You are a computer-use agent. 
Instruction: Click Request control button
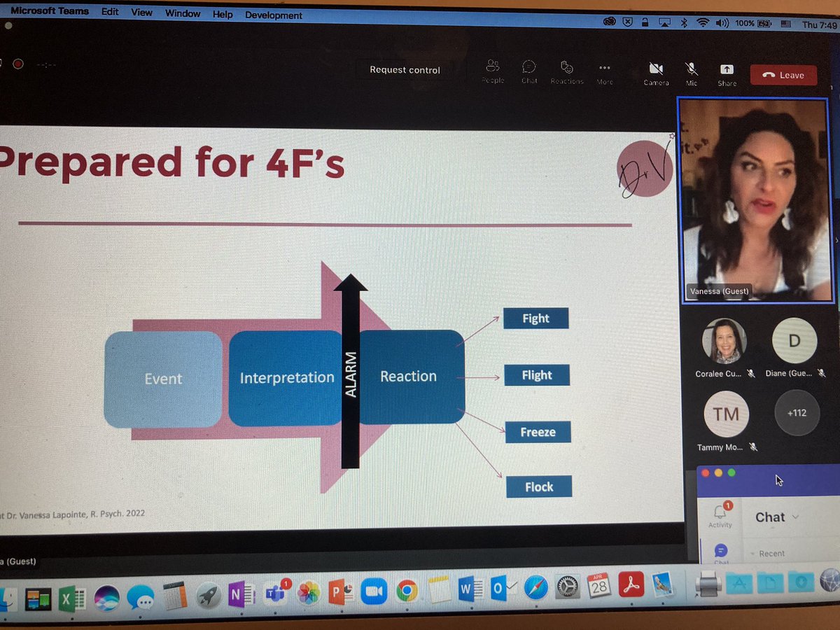(x=405, y=70)
